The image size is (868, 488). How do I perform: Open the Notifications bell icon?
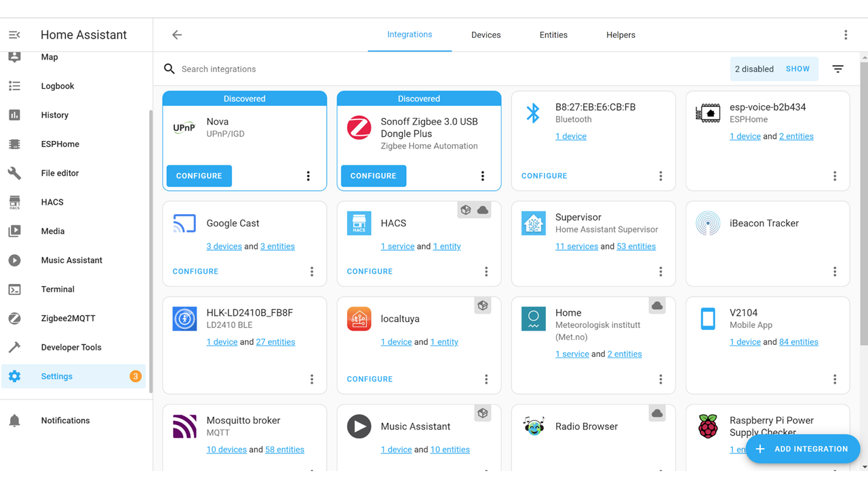14,420
